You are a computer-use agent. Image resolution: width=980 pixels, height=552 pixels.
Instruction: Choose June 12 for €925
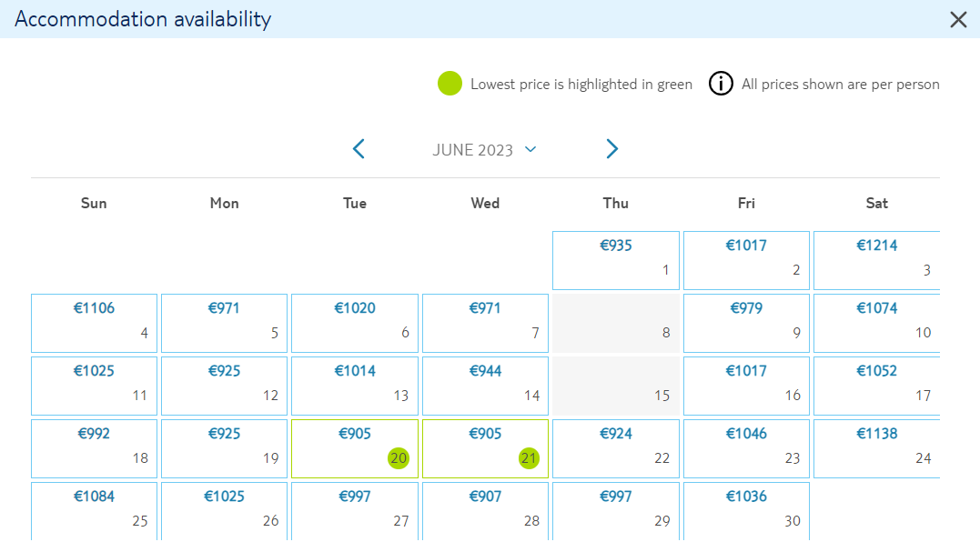click(225, 386)
